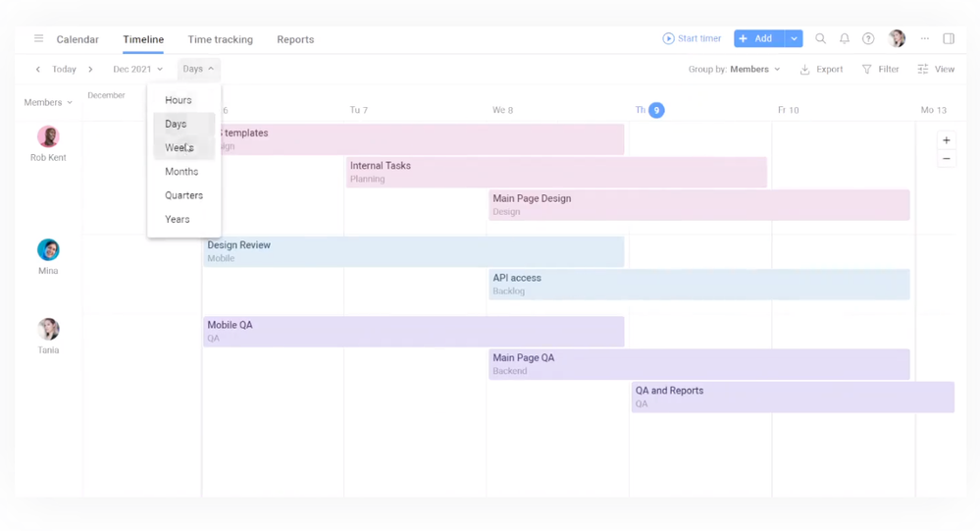This screenshot has width=980, height=531.
Task: Collapse the Days scale dropdown
Action: [x=198, y=69]
